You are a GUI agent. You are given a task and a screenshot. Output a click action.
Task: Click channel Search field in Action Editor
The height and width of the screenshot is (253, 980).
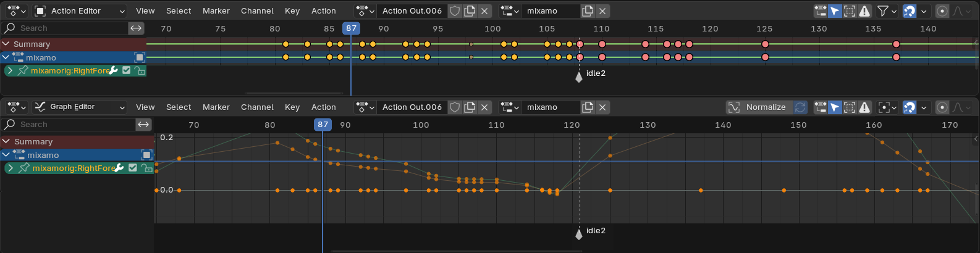65,28
